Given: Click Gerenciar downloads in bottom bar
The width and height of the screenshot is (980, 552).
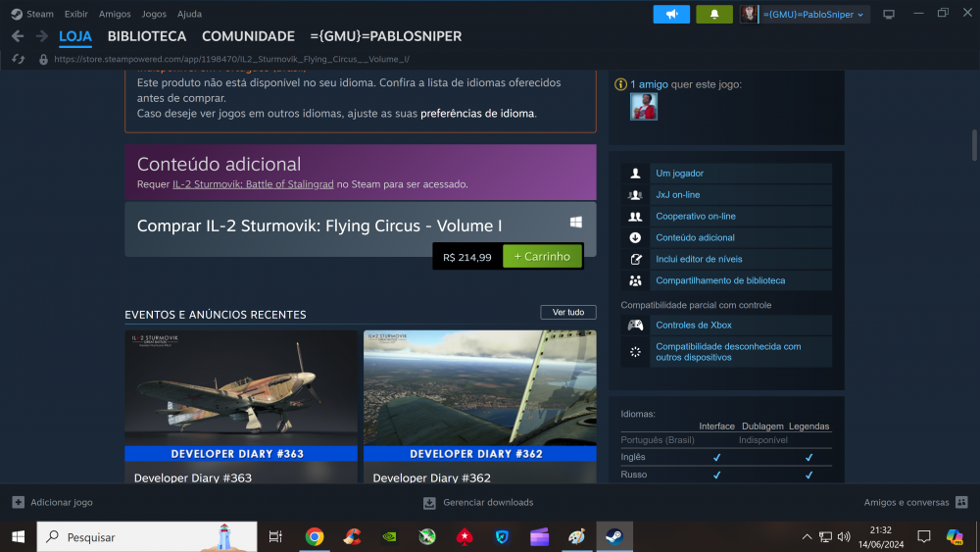Looking at the screenshot, I should coord(488,502).
